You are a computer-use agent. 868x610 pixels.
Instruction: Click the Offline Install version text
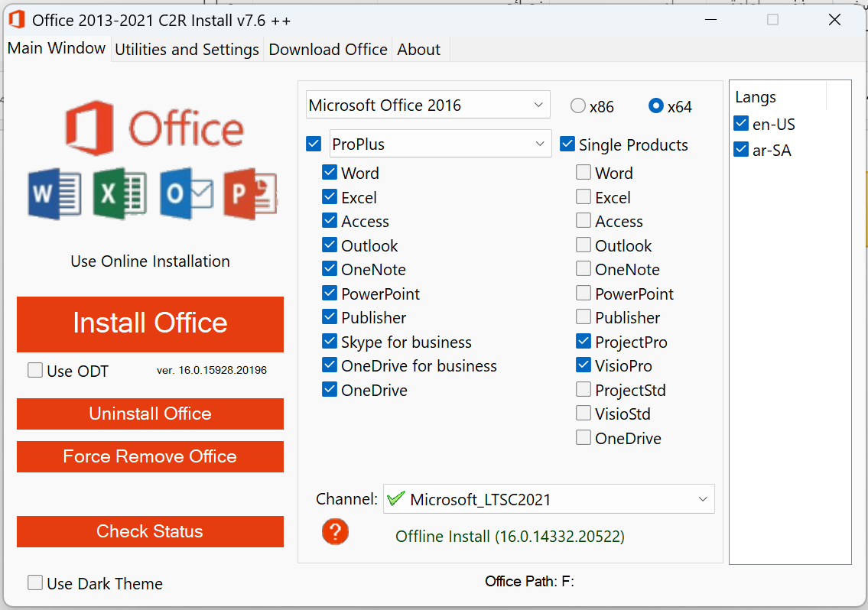pos(510,537)
